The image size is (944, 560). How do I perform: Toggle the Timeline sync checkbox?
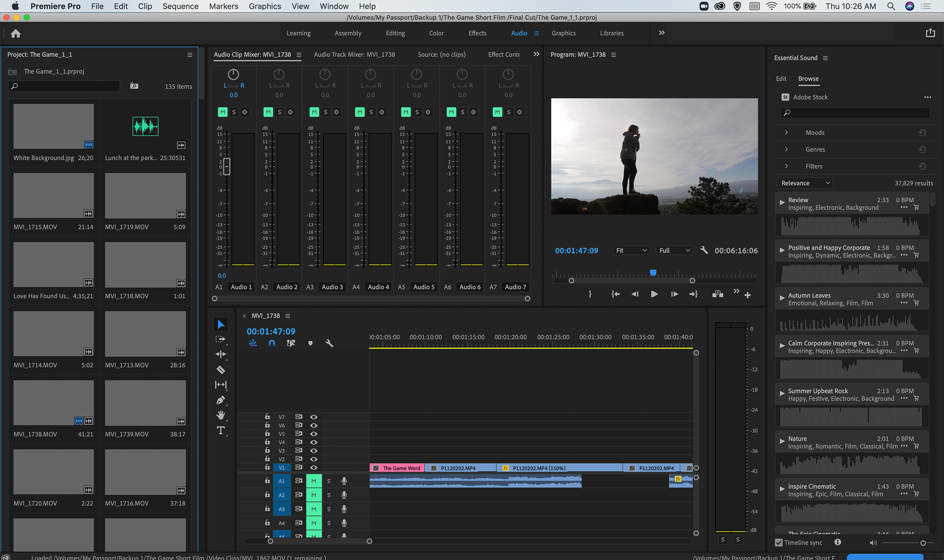click(779, 543)
